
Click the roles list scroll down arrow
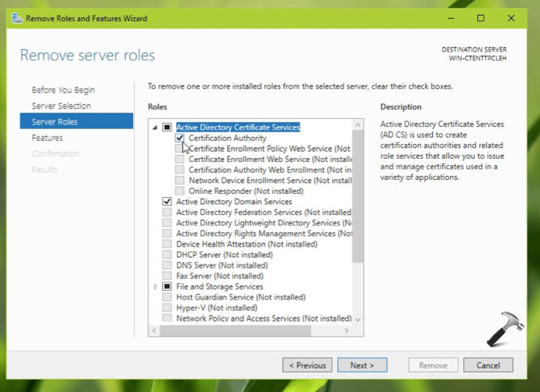pos(358,320)
